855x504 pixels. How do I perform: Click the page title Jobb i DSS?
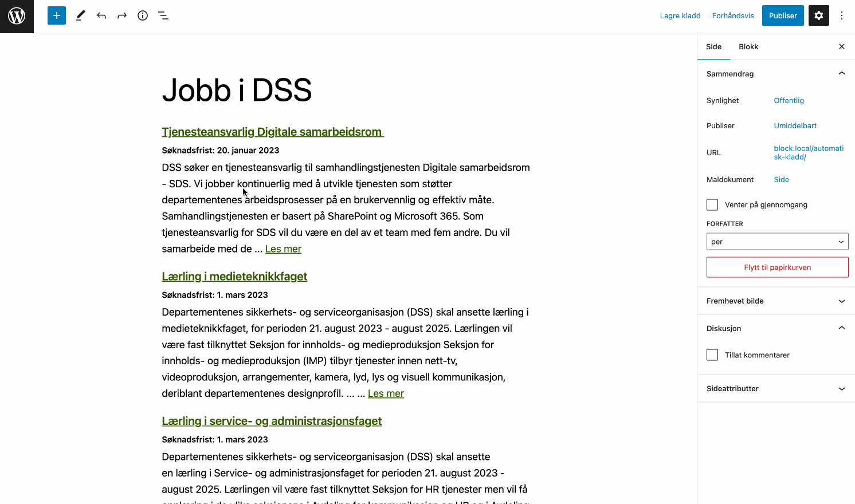237,90
